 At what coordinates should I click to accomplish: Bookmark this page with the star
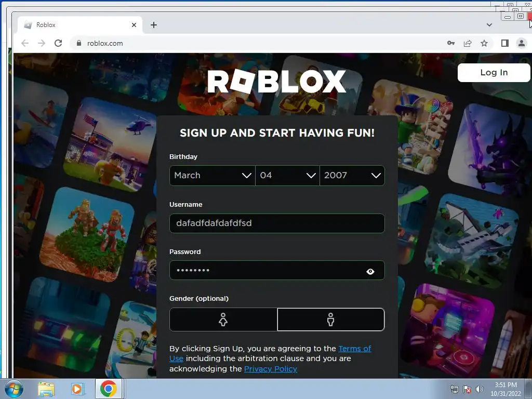coord(484,43)
